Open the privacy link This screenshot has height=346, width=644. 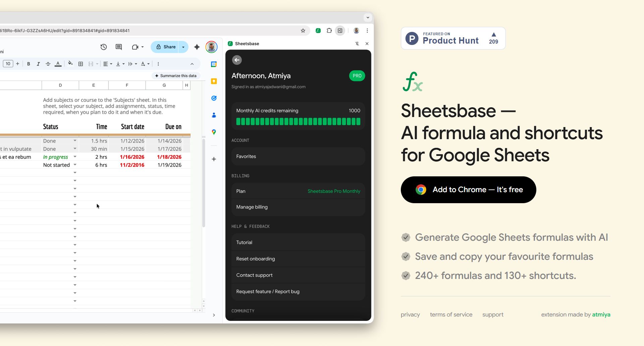[410, 314]
